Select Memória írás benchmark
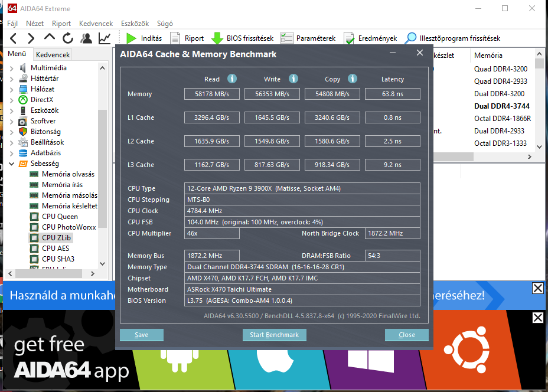Viewport: 548px width, 392px height. 62,184
